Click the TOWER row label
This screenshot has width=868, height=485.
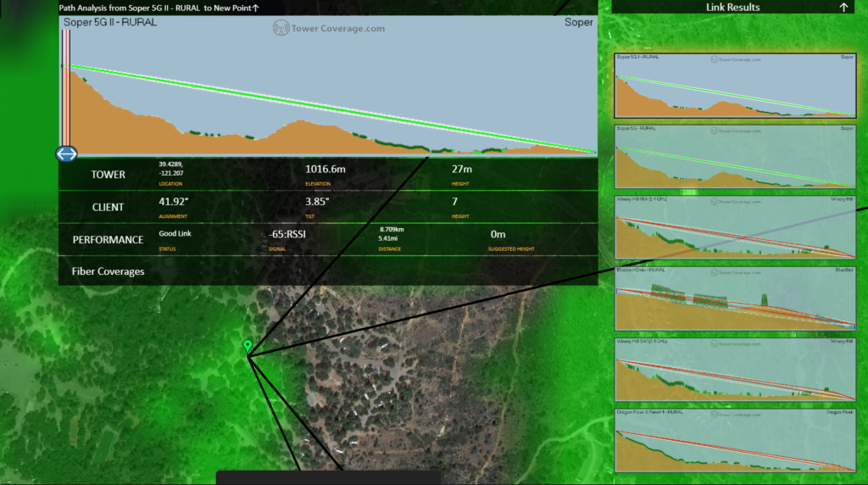pyautogui.click(x=108, y=175)
